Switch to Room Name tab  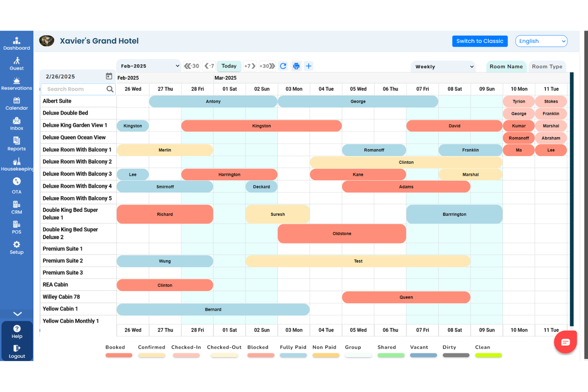506,67
